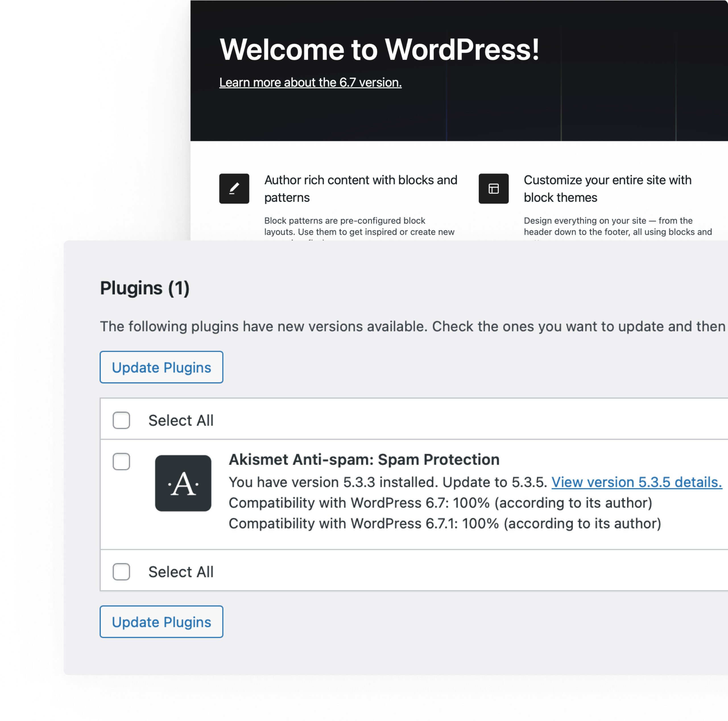Click the layout icon beside Customize your entire site
Image resolution: width=728 pixels, height=721 pixels.
click(x=493, y=189)
